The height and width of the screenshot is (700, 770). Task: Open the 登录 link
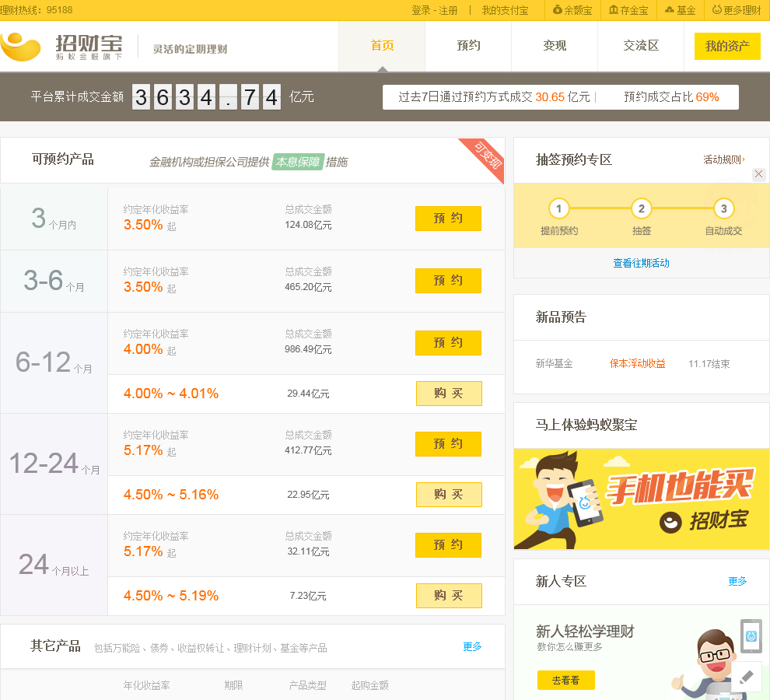(x=421, y=10)
